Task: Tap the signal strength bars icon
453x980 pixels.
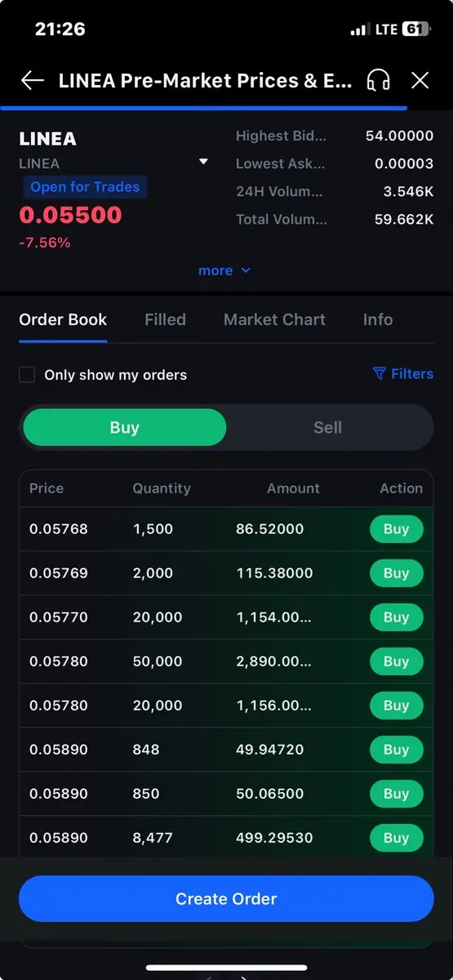Action: 359,30
